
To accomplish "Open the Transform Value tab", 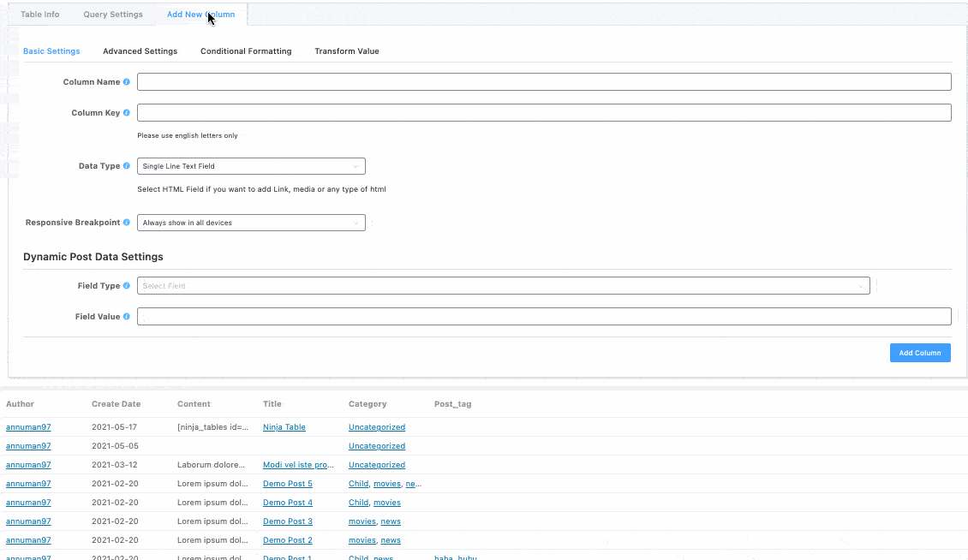I will (346, 51).
